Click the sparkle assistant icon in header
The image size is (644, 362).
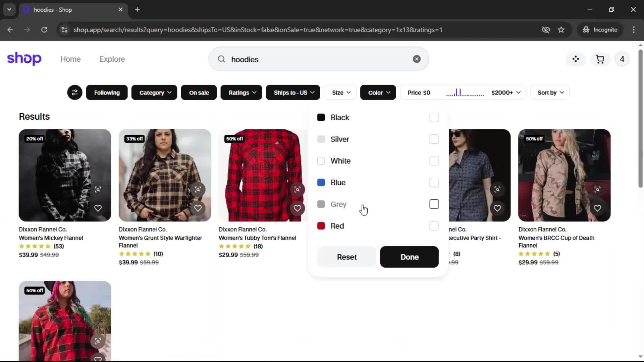(x=576, y=59)
